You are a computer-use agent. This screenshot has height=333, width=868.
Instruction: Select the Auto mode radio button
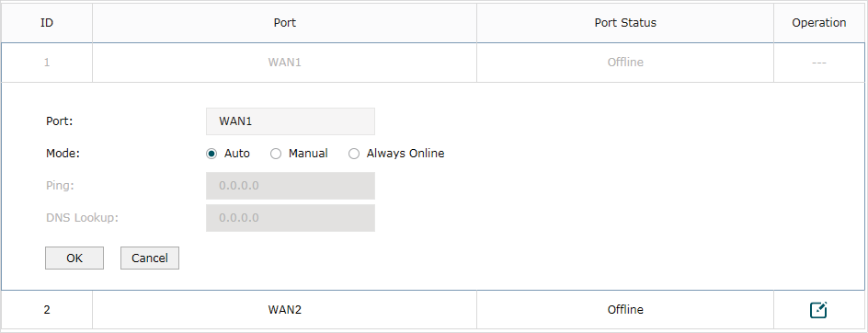pyautogui.click(x=211, y=154)
